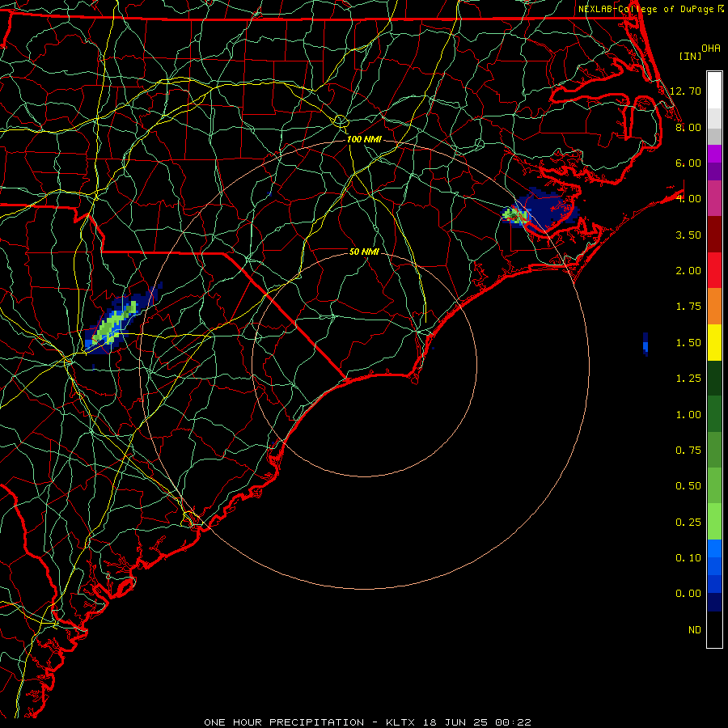Click the medium green 0.75 legend swatch
728x728 pixels.
pos(714,450)
